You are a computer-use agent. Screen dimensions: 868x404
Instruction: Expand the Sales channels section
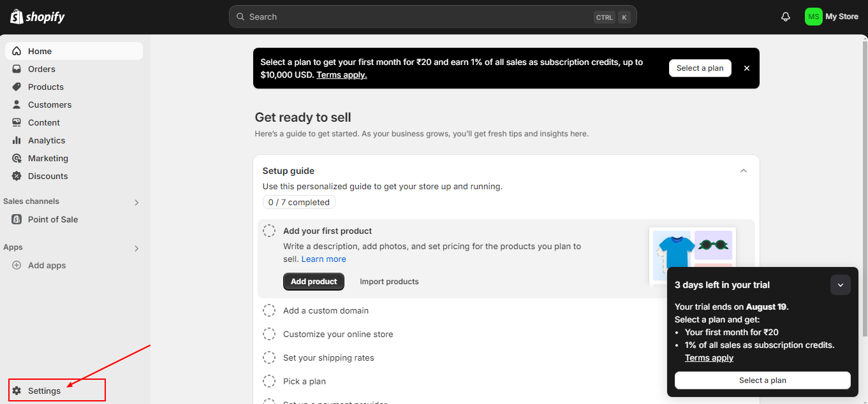(136, 202)
